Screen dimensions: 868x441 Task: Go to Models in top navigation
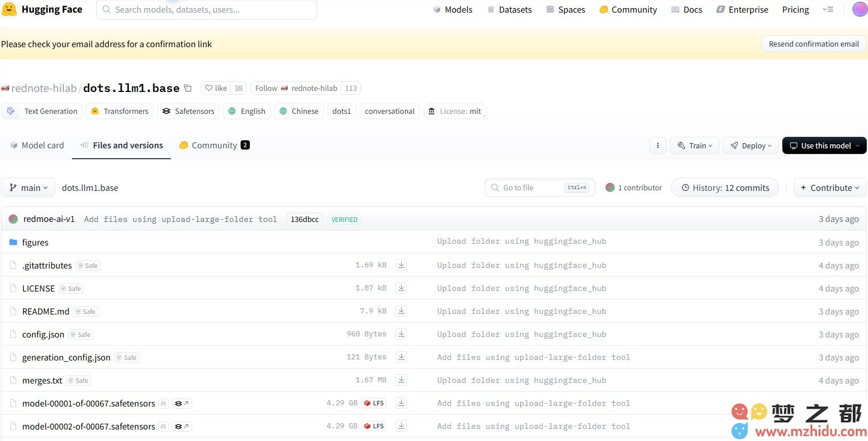click(452, 9)
